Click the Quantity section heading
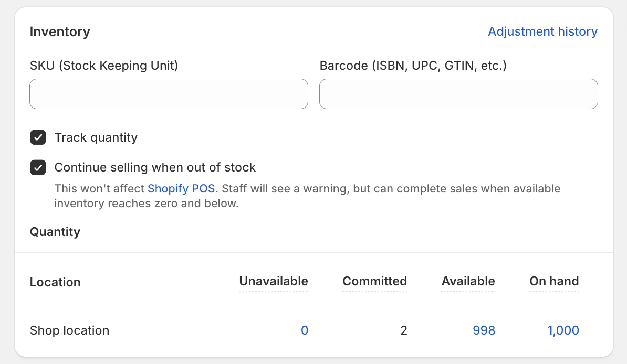627x364 pixels. [55, 232]
